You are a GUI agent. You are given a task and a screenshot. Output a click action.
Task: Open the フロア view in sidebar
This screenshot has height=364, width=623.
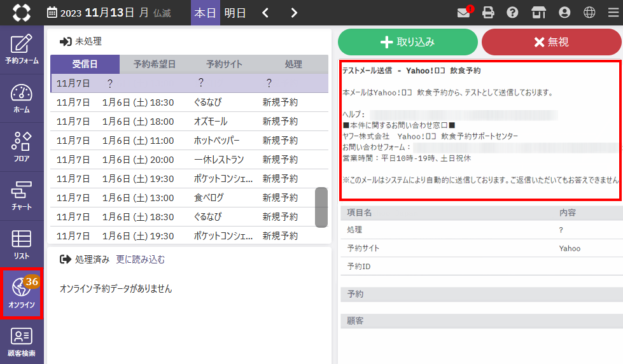click(22, 147)
